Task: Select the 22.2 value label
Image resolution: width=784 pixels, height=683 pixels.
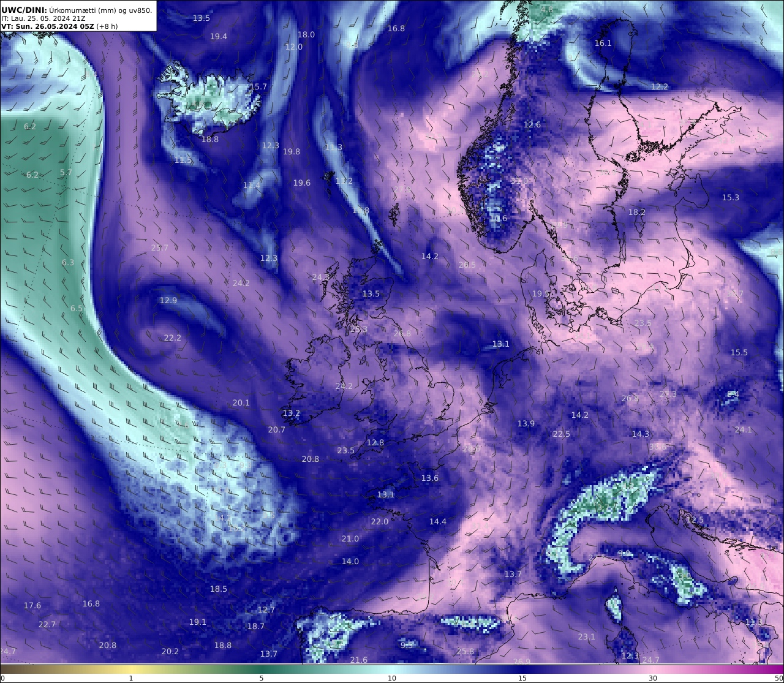Action: pos(173,338)
